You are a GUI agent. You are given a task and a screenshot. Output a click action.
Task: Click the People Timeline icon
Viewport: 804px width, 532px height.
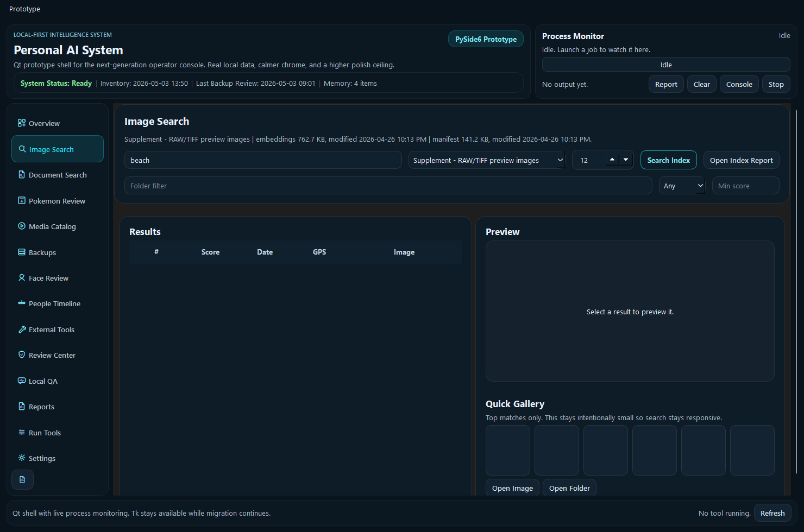22,303
